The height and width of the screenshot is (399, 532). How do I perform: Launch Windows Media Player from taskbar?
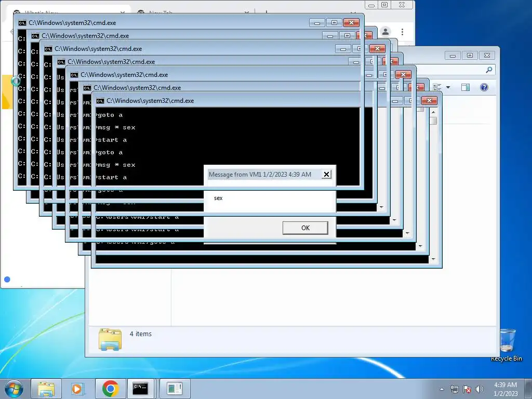coord(77,389)
